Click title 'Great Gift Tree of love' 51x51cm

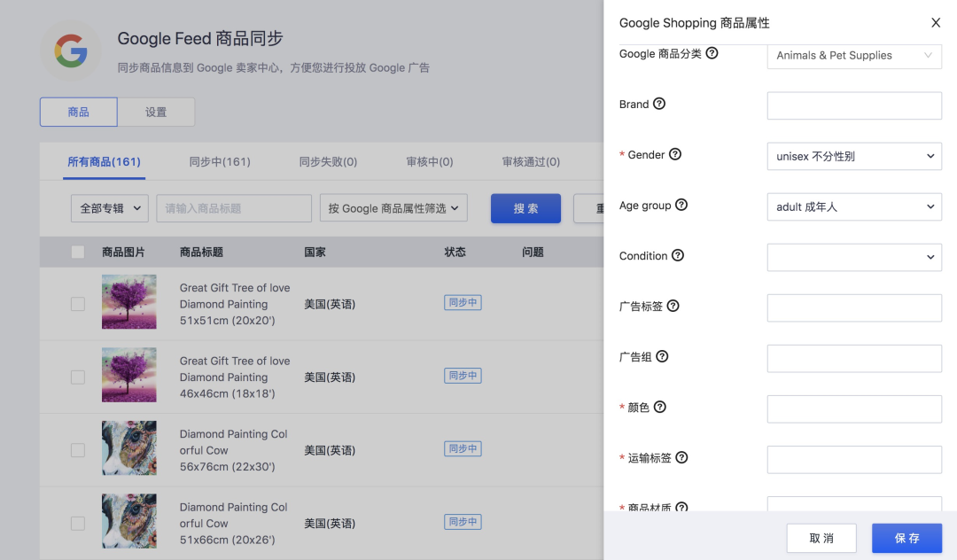(235, 304)
